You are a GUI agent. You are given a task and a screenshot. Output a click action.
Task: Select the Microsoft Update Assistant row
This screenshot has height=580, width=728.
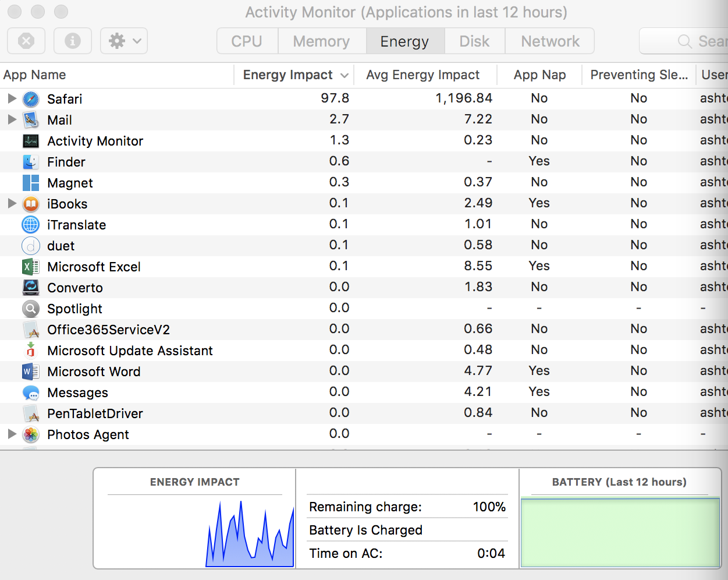[364, 351]
